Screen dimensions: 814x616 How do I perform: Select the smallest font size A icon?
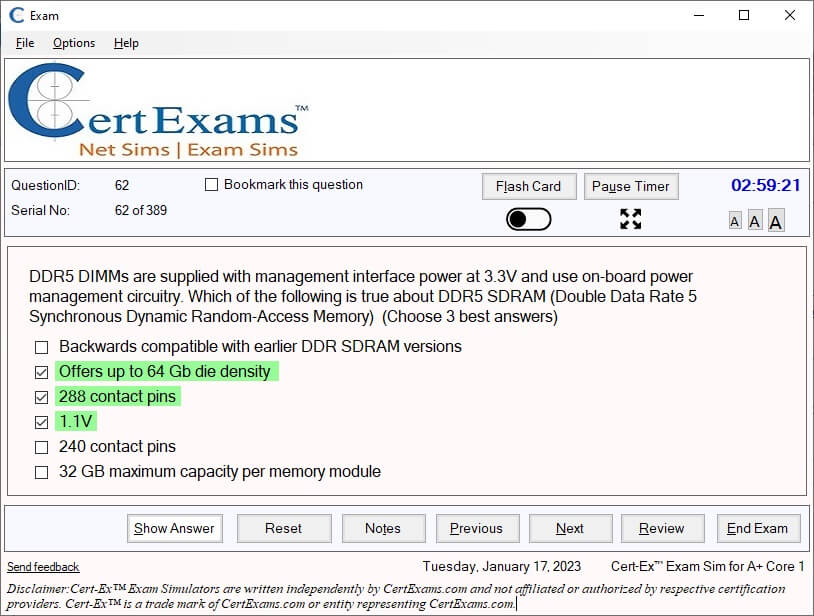(735, 220)
